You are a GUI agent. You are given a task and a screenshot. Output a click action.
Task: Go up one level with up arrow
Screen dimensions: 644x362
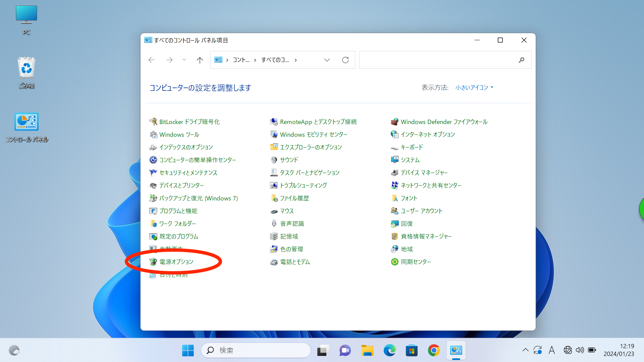click(x=200, y=60)
